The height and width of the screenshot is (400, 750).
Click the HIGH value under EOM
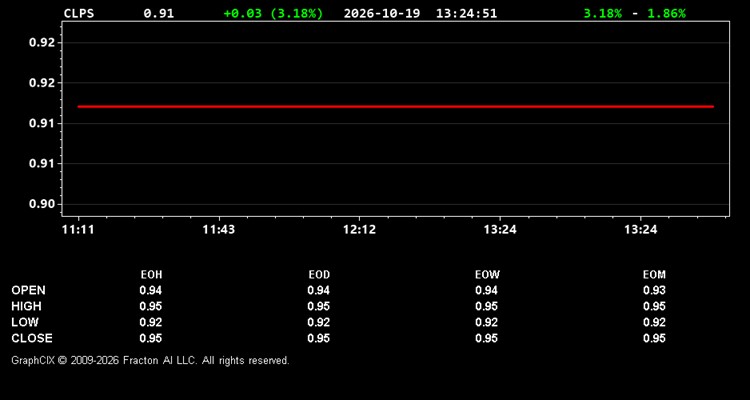654,306
